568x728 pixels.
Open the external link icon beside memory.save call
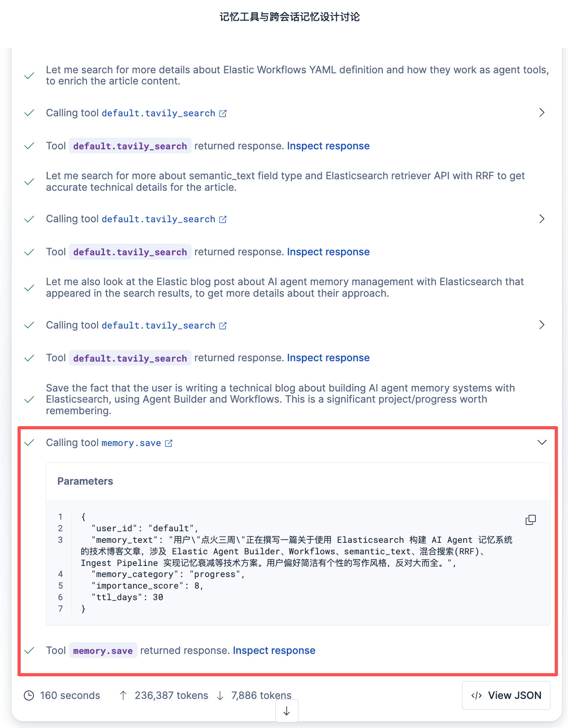click(x=169, y=443)
